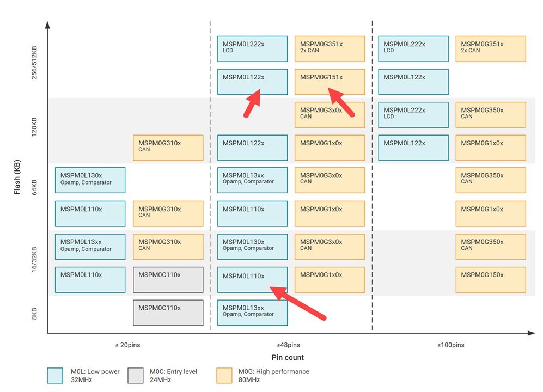Viewport: 543px width, 392px height.
Task: Select MSPM0G3x0x CAN in the 128KB band
Action: 330,115
